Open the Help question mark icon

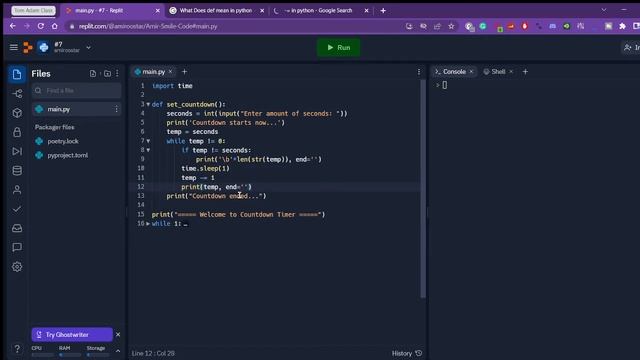[x=17, y=349]
